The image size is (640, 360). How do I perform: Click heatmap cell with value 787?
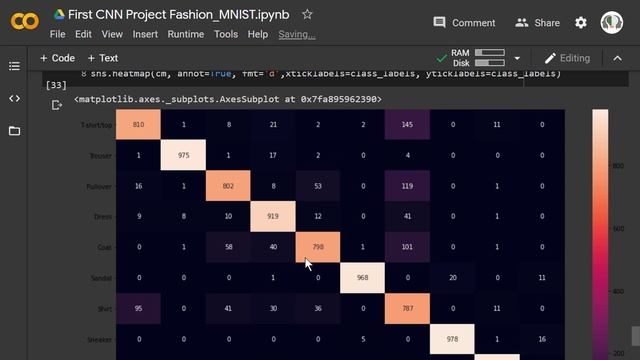pyautogui.click(x=407, y=308)
